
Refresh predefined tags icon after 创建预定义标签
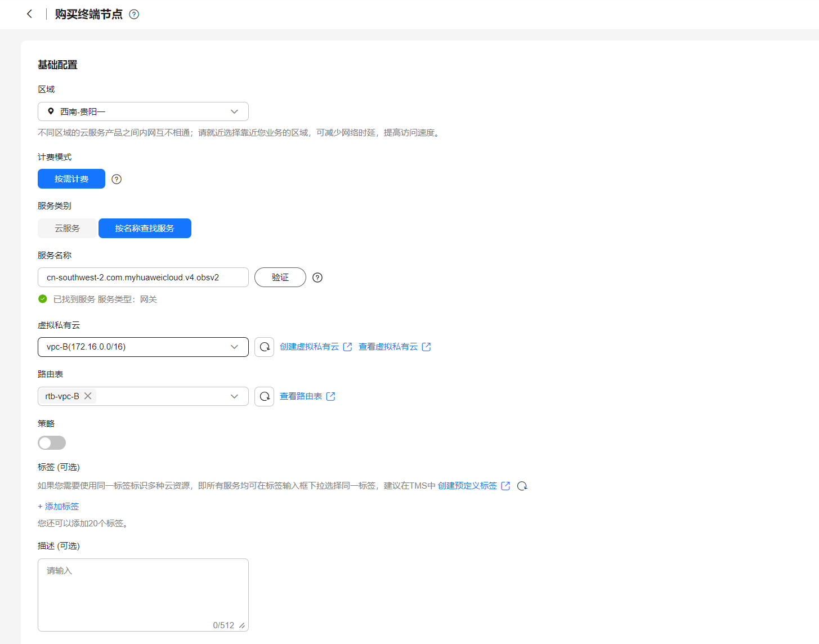[522, 486]
